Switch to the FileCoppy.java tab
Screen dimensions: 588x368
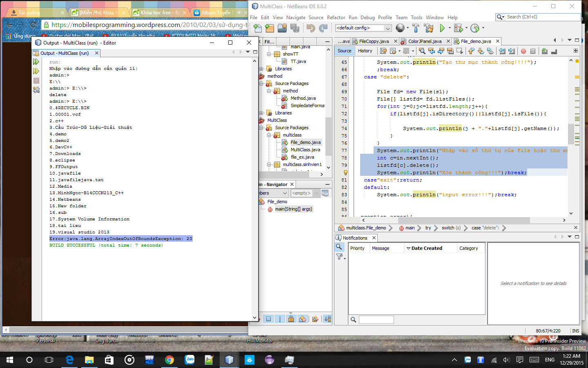374,41
